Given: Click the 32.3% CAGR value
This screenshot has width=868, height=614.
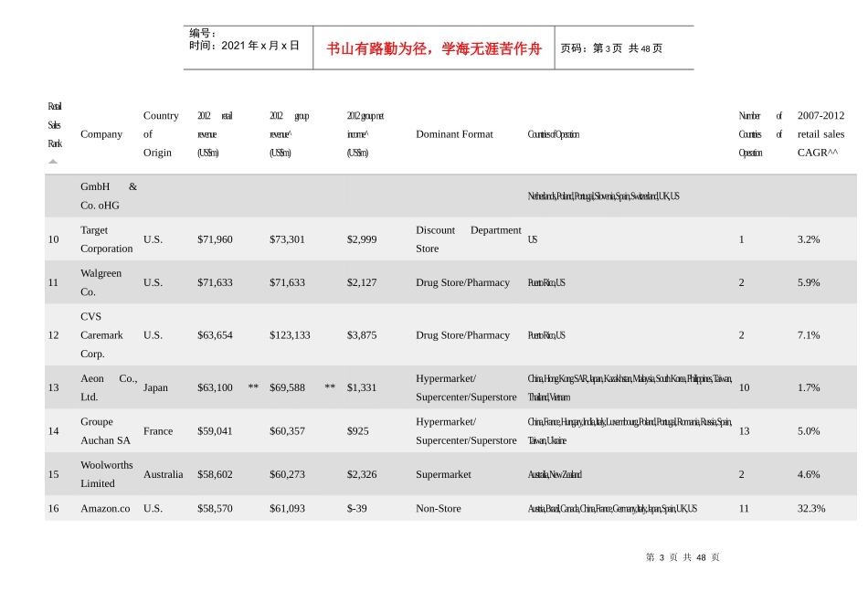Looking at the screenshot, I should [x=811, y=508].
